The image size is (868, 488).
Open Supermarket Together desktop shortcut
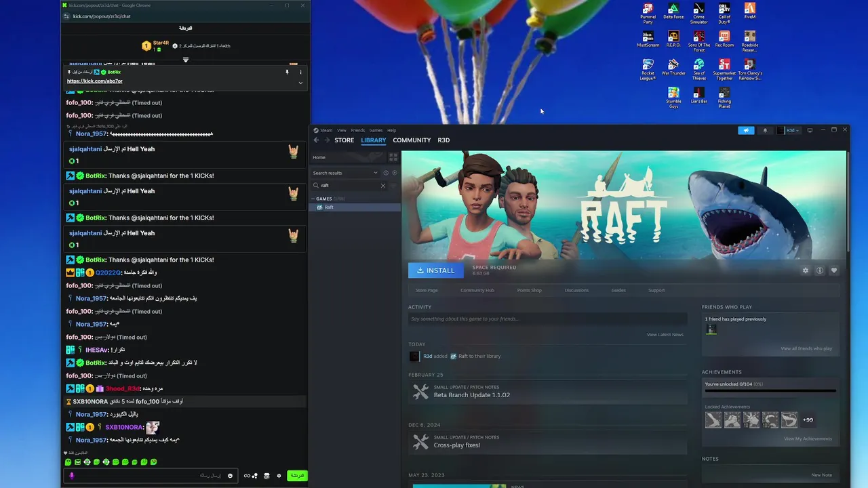(724, 70)
